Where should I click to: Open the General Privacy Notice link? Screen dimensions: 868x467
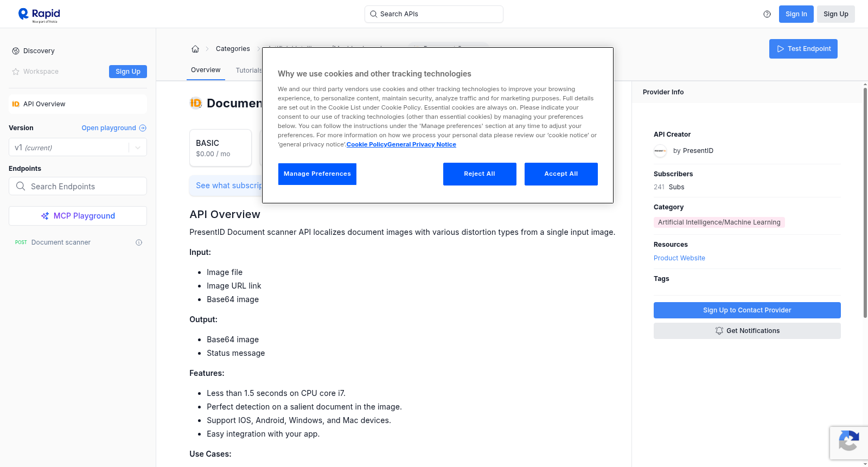point(422,145)
